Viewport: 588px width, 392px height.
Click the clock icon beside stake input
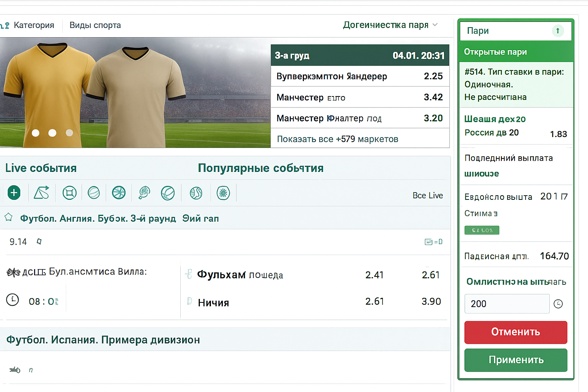(x=558, y=304)
